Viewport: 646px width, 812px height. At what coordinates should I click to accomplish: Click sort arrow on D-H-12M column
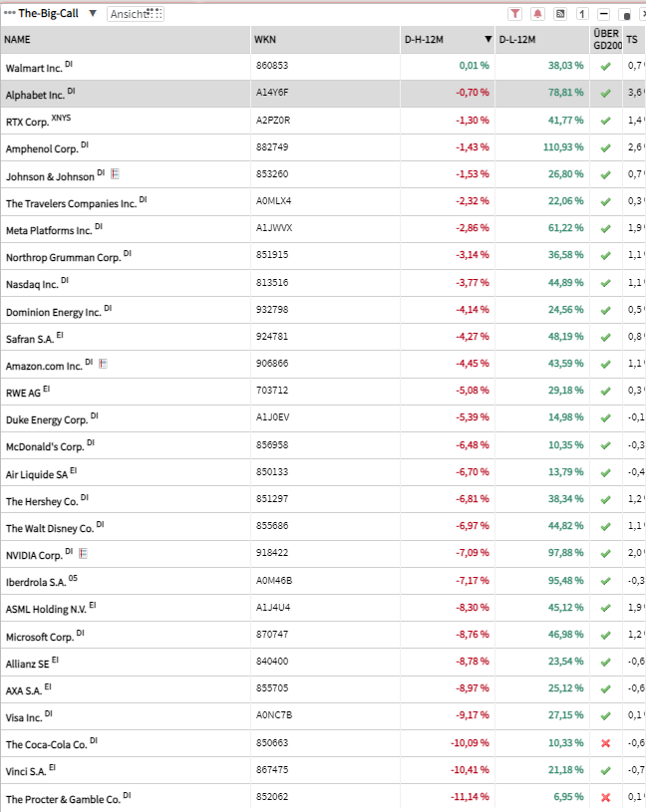click(x=488, y=40)
